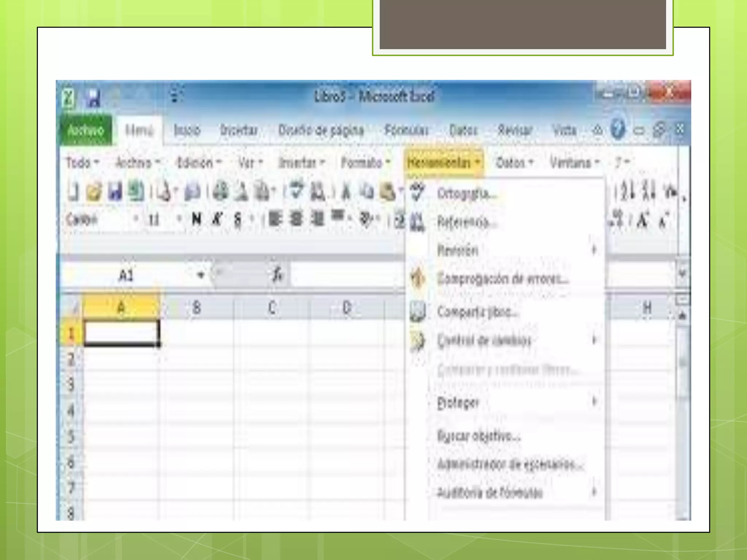Screen dimensions: 747x560
Task: Click the Help question mark icon
Action: pos(617,129)
